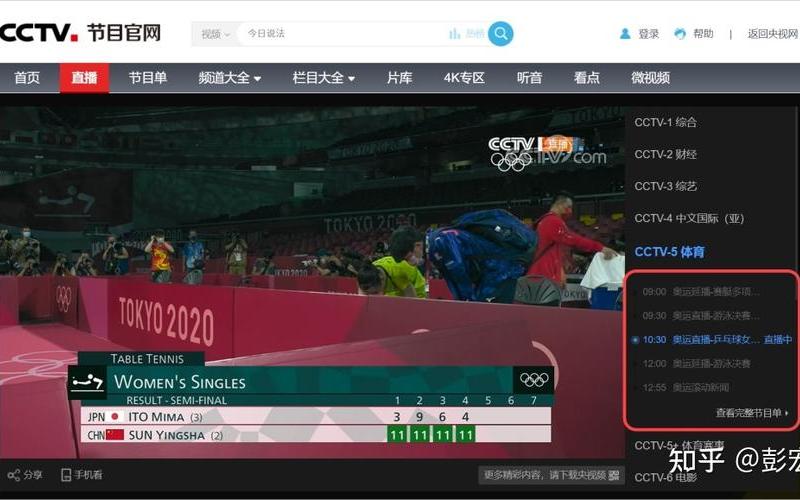Click the search input field
The image size is (800, 500).
340,34
